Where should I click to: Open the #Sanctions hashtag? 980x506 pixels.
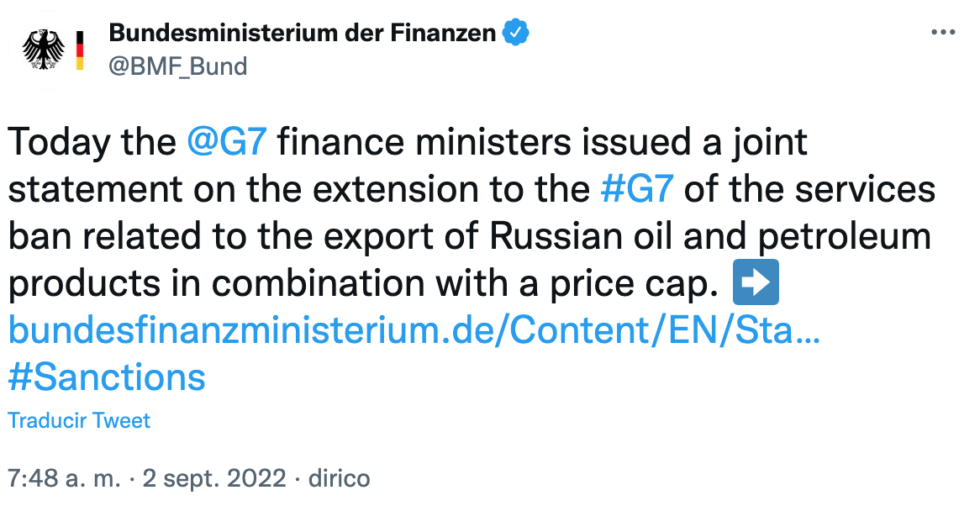coord(107,377)
